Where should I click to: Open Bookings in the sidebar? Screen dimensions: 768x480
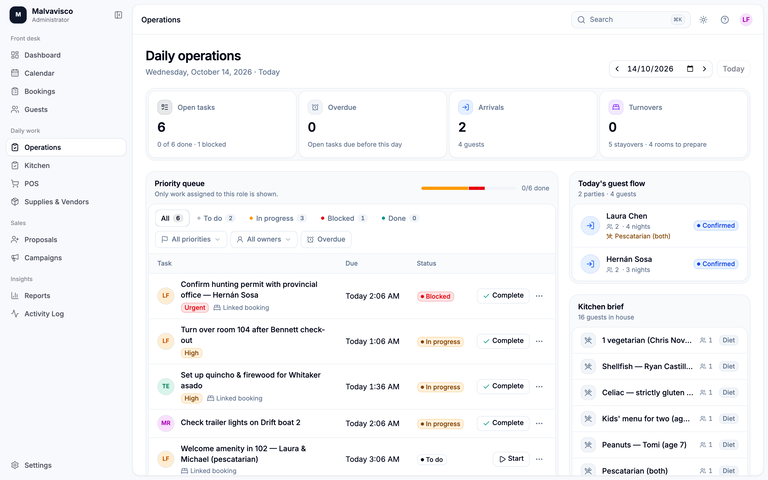66,91
